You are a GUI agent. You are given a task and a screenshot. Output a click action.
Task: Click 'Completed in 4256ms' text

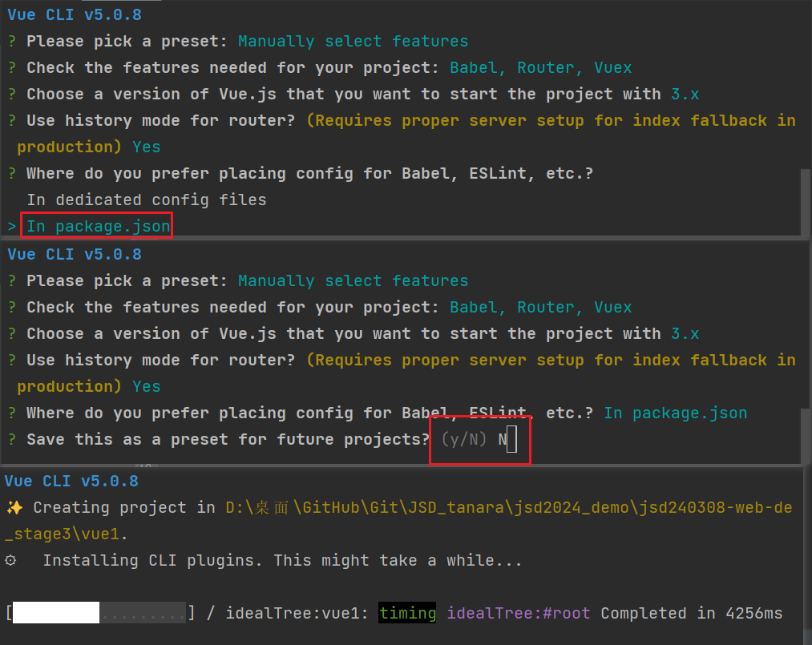pyautogui.click(x=691, y=614)
